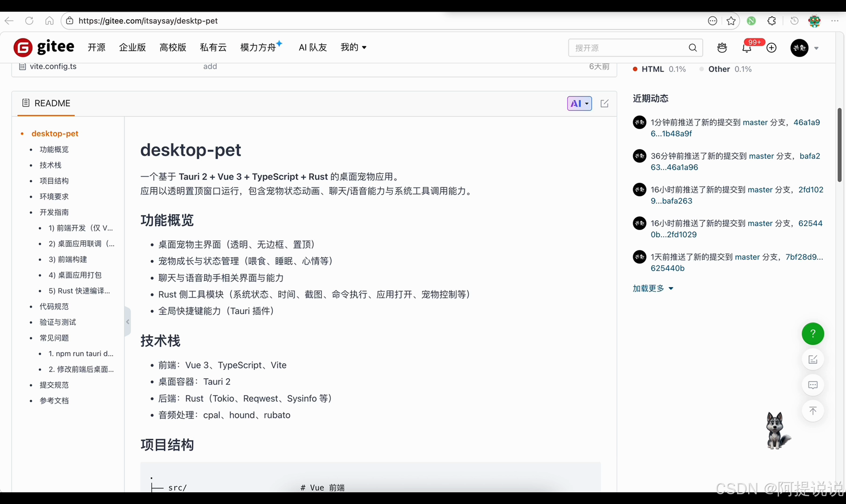Open browser extensions puzzle icon
This screenshot has width=846, height=504.
click(772, 21)
